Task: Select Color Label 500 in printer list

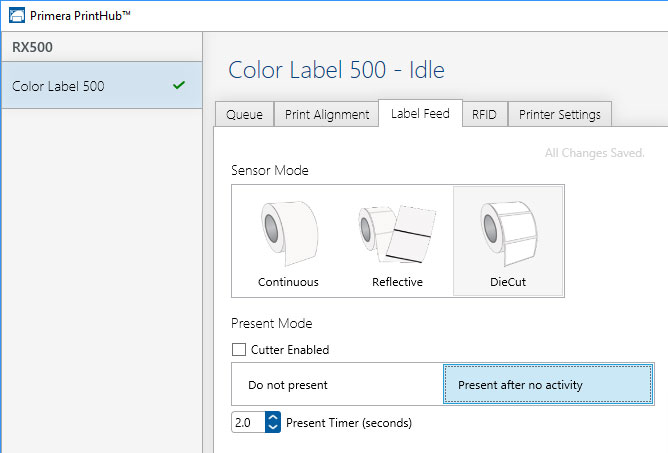Action: [101, 86]
